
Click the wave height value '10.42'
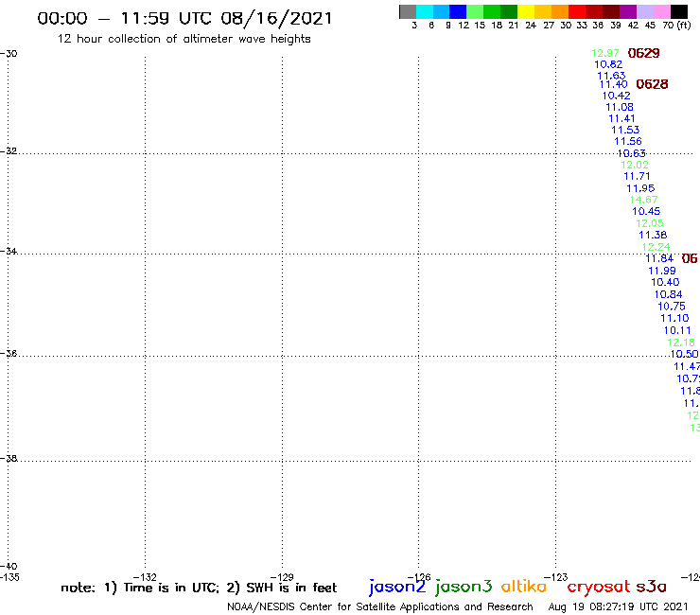pos(616,96)
